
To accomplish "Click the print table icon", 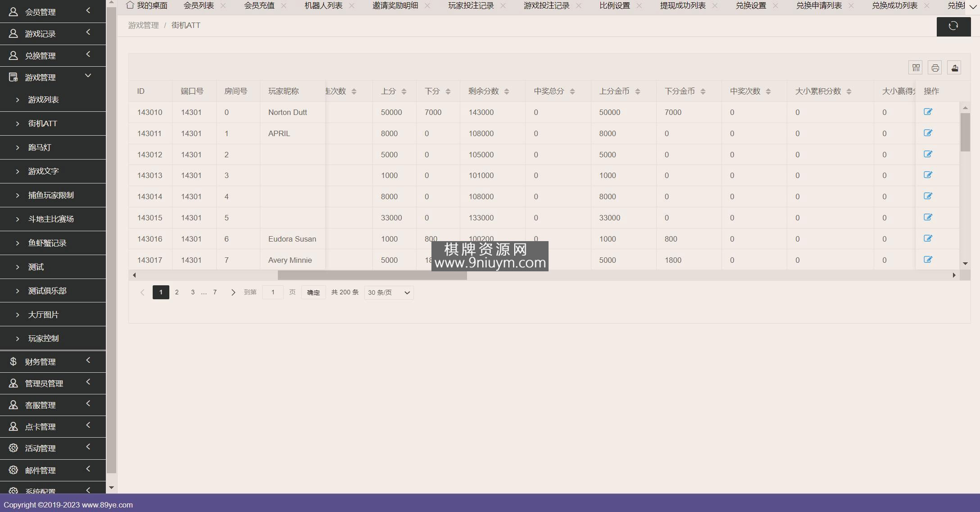I will [x=935, y=68].
